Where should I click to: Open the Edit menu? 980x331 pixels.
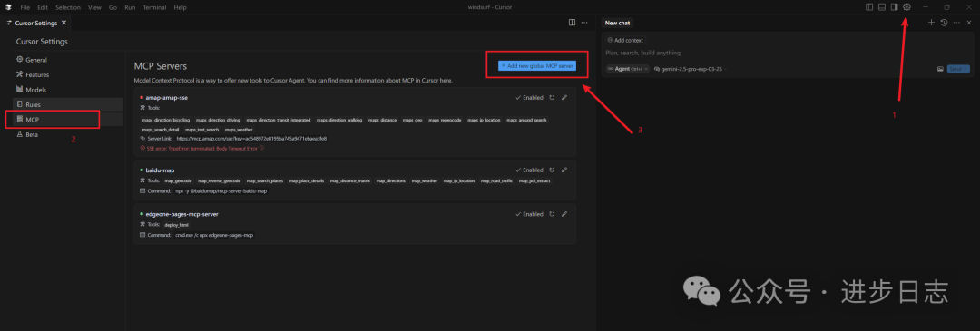pos(42,7)
